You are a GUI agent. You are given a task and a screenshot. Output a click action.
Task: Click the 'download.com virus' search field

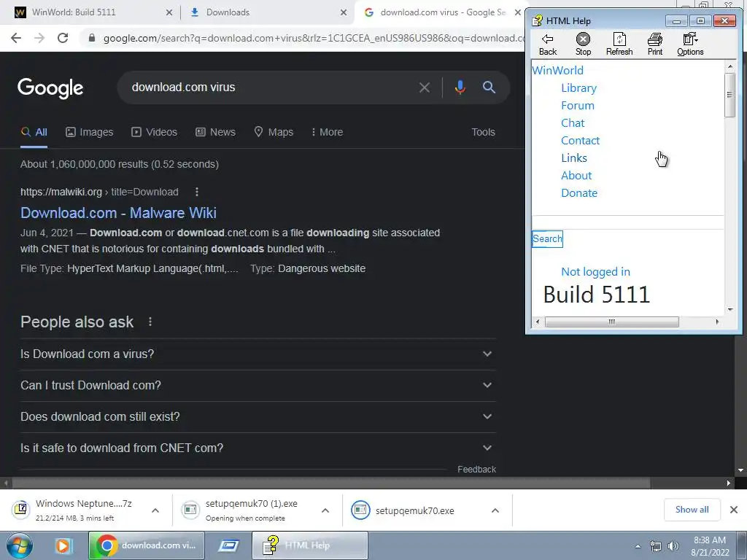coord(271,87)
